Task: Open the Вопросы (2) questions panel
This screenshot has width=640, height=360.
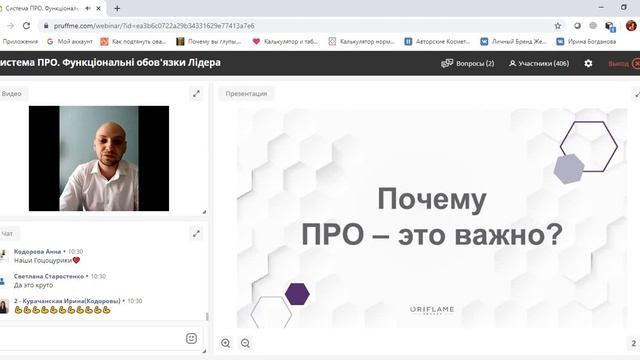Action: pos(468,64)
